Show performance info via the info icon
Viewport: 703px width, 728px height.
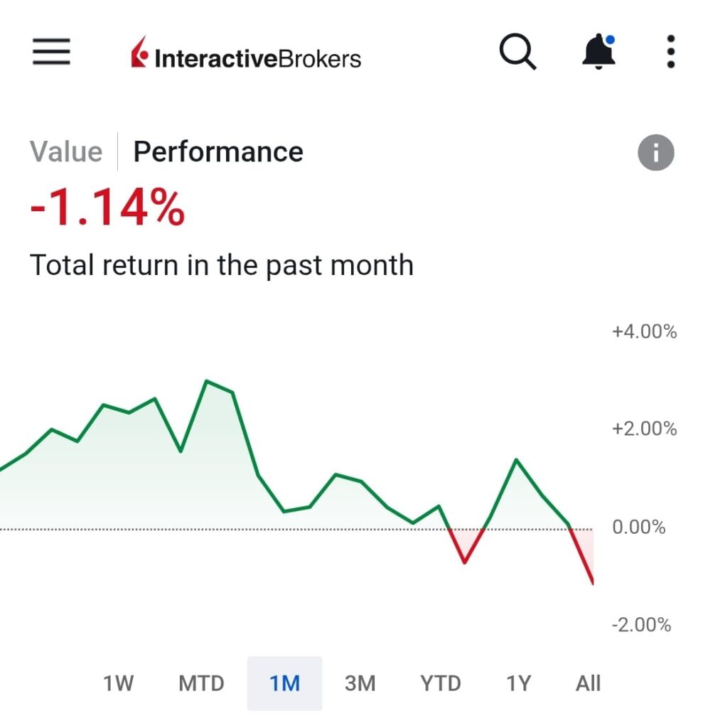(655, 153)
